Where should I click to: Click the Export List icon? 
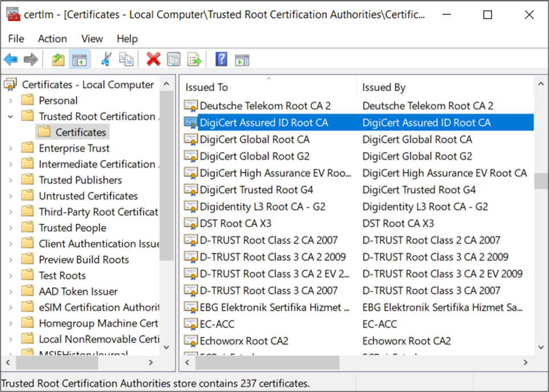194,59
